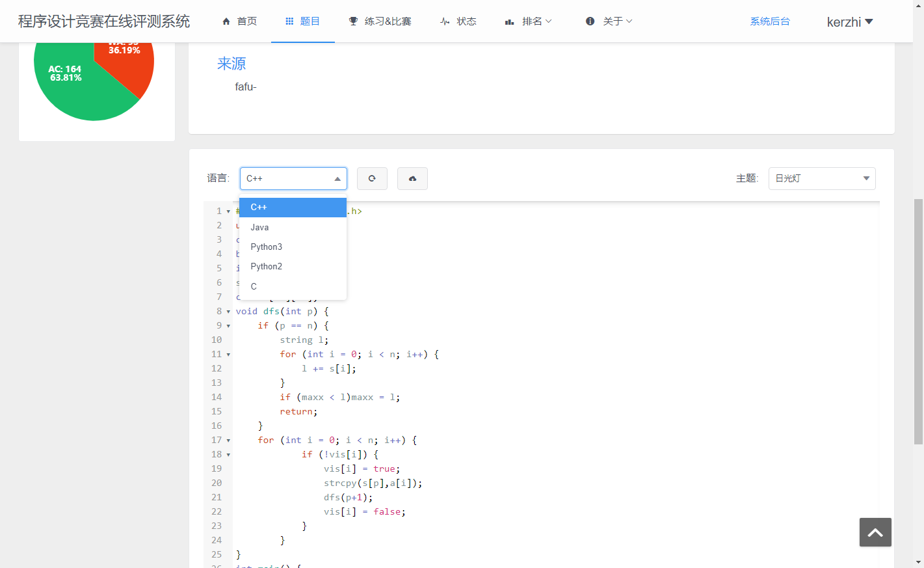The image size is (924, 568).
Task: Choose Python3 in the language list
Action: [x=267, y=247]
